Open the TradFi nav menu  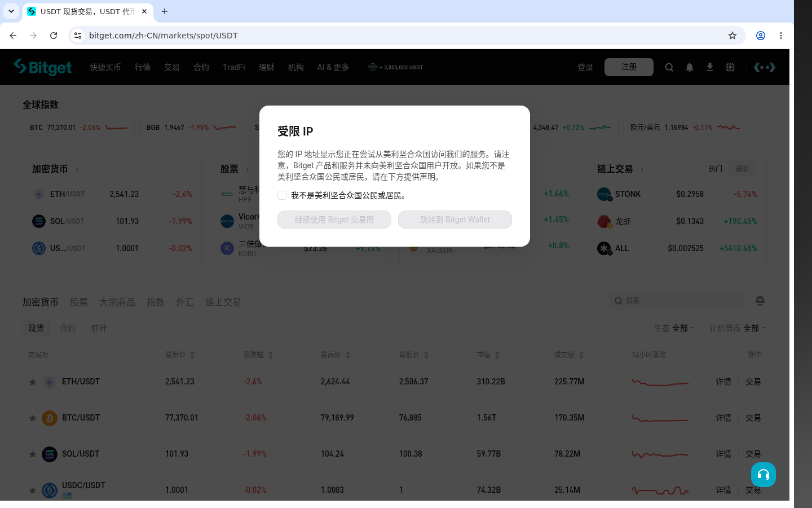pyautogui.click(x=234, y=67)
